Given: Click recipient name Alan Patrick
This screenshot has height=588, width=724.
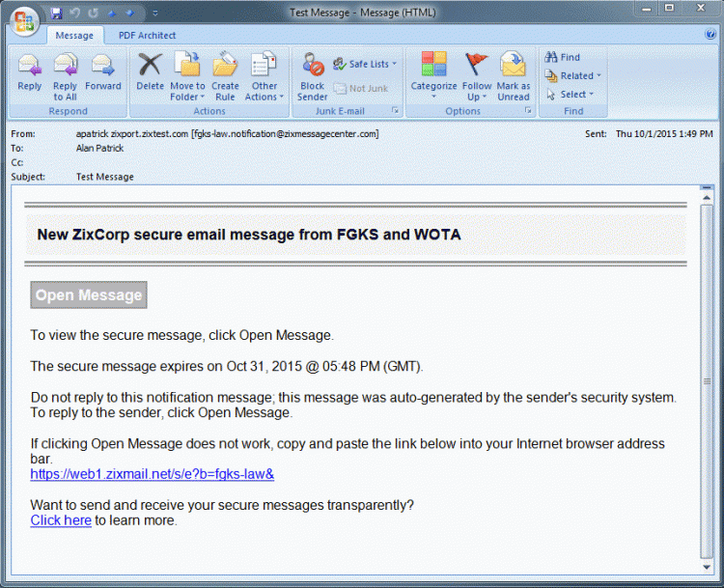Looking at the screenshot, I should click(x=99, y=149).
